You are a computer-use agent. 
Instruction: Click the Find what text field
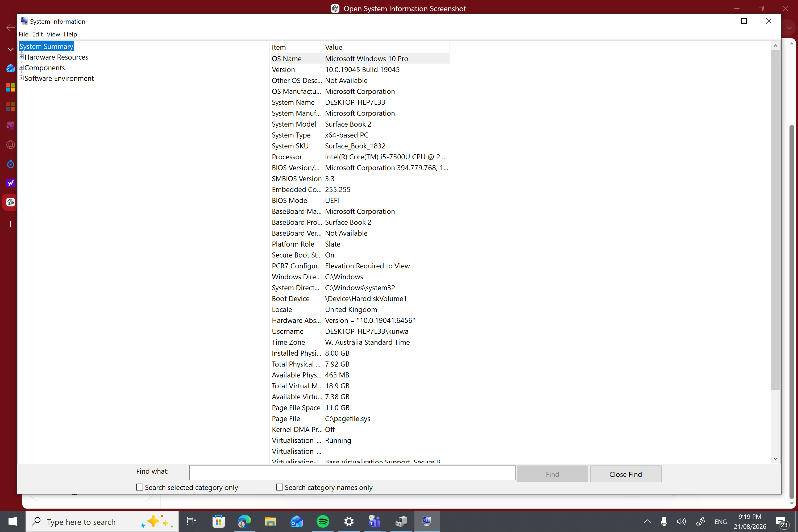click(x=352, y=473)
